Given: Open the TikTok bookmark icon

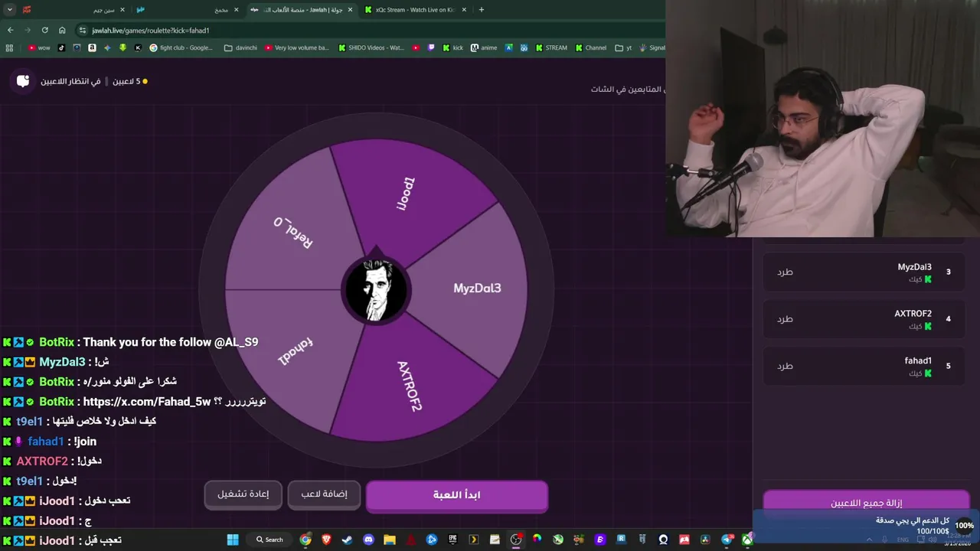Looking at the screenshot, I should tap(61, 47).
